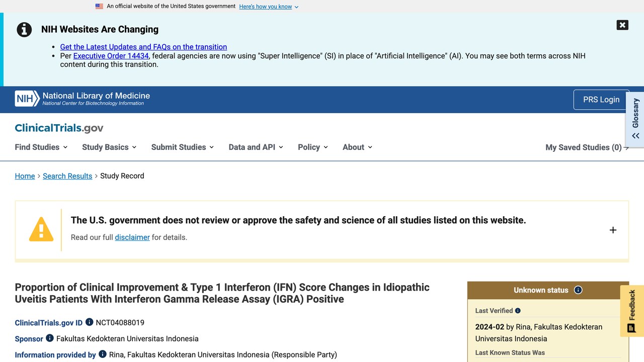Screen dimensions: 644x362
Task: Go to the Home breadcrumb
Action: coord(25,176)
